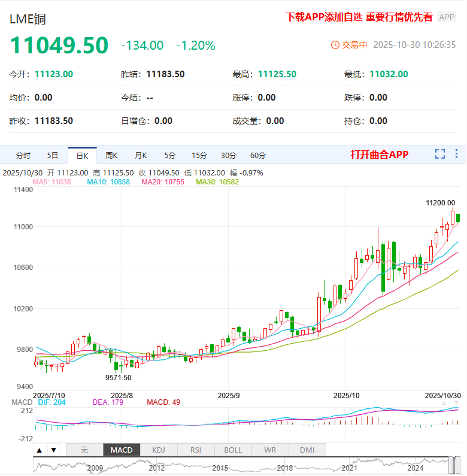Click the MA10: 10858 legend label
The height and width of the screenshot is (476, 467).
(x=108, y=182)
